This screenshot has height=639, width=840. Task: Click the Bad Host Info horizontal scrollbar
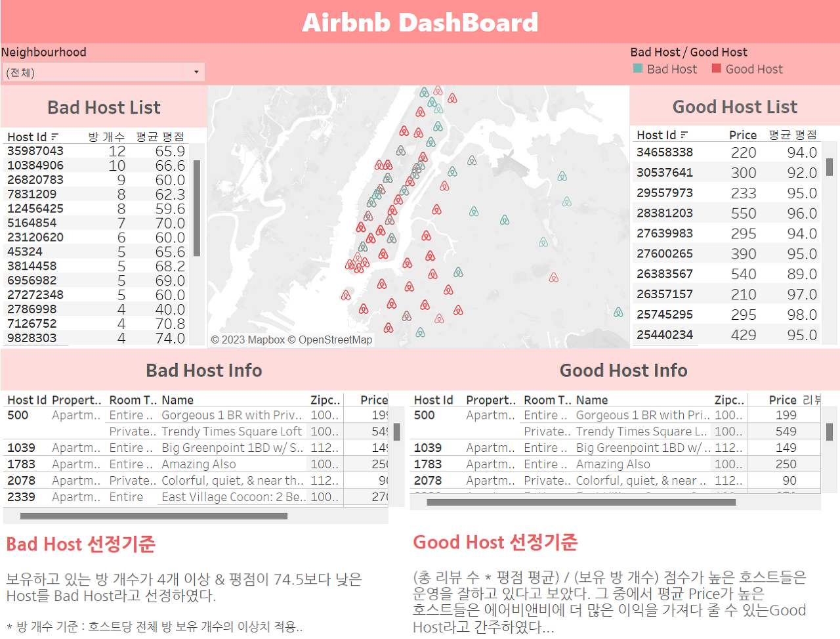(154, 516)
